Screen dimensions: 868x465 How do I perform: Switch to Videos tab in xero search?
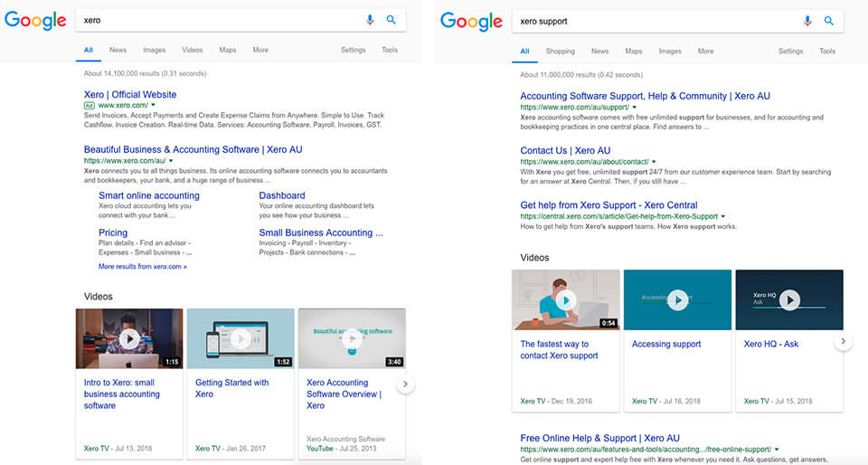[x=192, y=50]
